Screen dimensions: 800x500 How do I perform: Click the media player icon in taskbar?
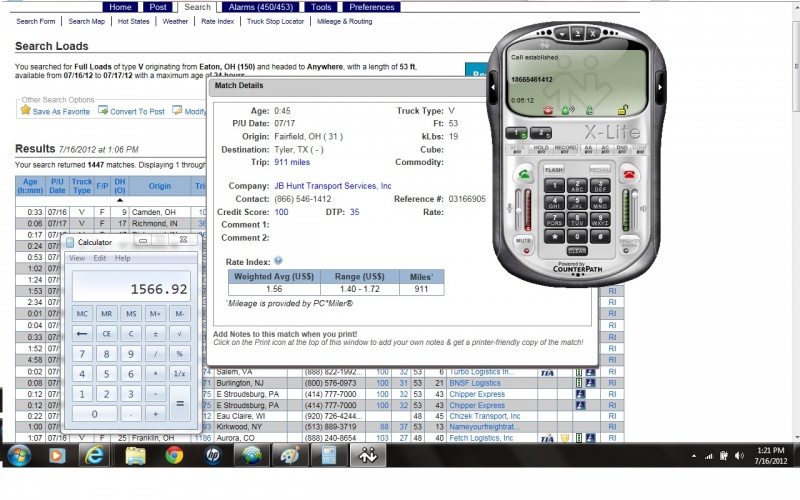coord(57,456)
